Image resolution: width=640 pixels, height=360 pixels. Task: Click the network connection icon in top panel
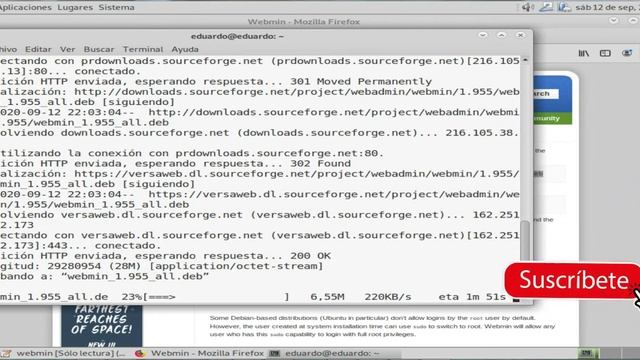[x=546, y=7]
